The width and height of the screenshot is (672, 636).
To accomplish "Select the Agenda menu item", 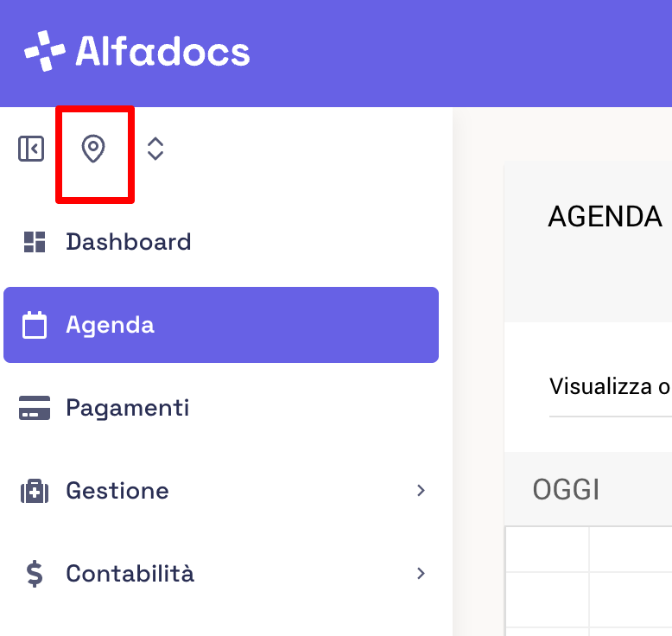I will tap(221, 325).
